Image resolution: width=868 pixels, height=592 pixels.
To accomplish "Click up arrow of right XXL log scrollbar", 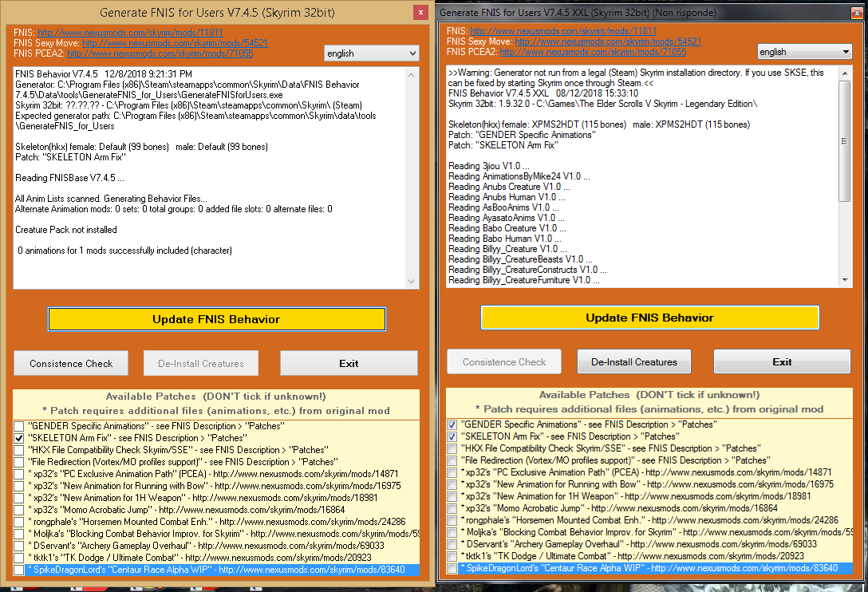I will pyautogui.click(x=845, y=73).
